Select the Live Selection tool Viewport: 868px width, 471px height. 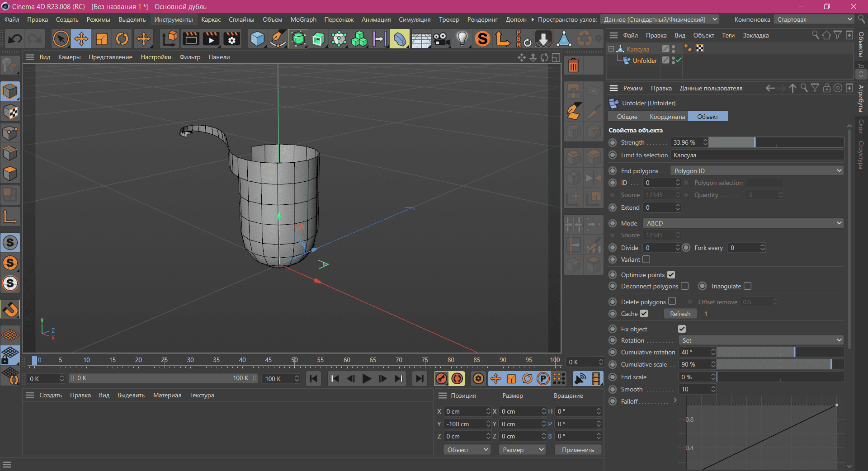(61, 39)
